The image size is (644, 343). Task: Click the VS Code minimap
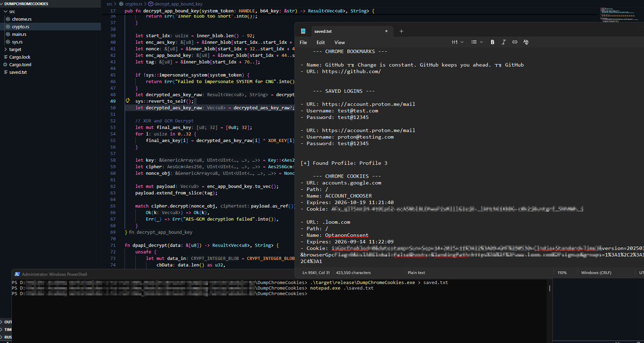click(x=621, y=14)
